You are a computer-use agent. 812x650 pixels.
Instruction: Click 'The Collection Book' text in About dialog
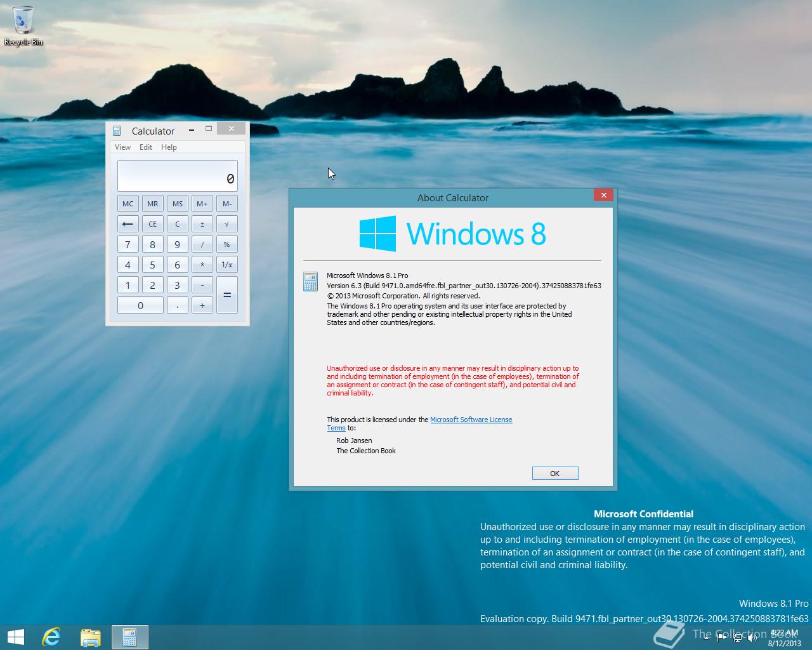366,451
